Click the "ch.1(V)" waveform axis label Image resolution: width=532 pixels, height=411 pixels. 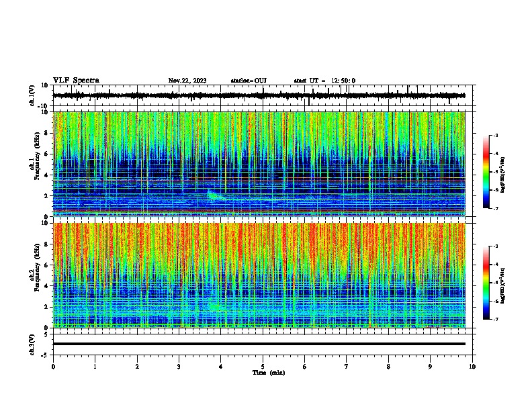click(x=32, y=95)
